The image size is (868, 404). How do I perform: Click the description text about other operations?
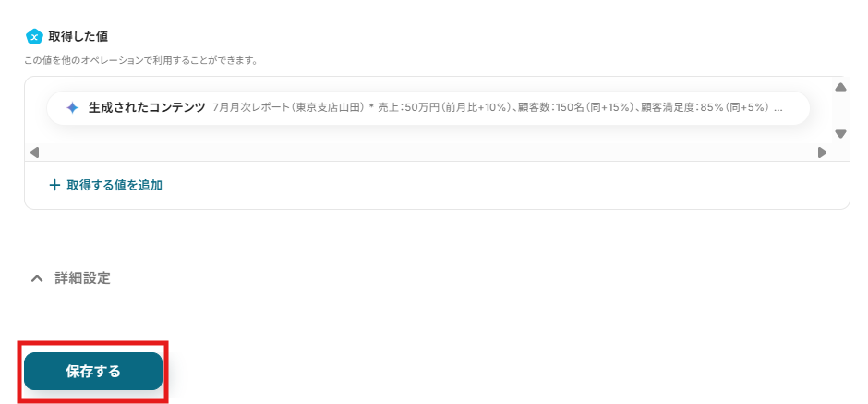click(x=140, y=60)
